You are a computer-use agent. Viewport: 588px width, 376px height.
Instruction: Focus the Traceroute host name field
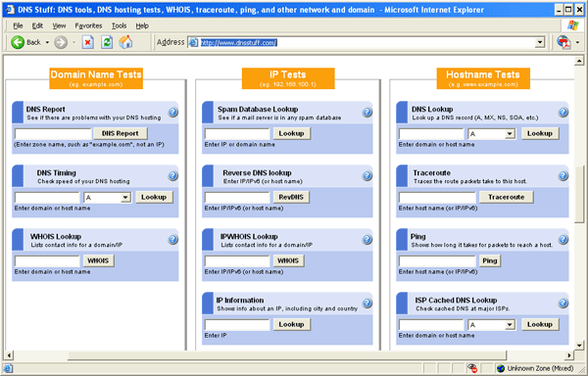[437, 198]
